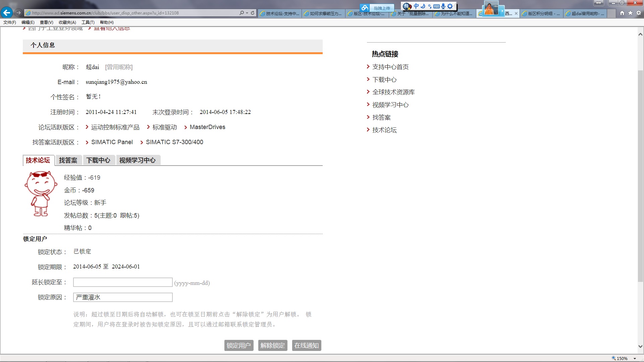Switch to the 找答案 tab
644x362 pixels.
[x=68, y=160]
